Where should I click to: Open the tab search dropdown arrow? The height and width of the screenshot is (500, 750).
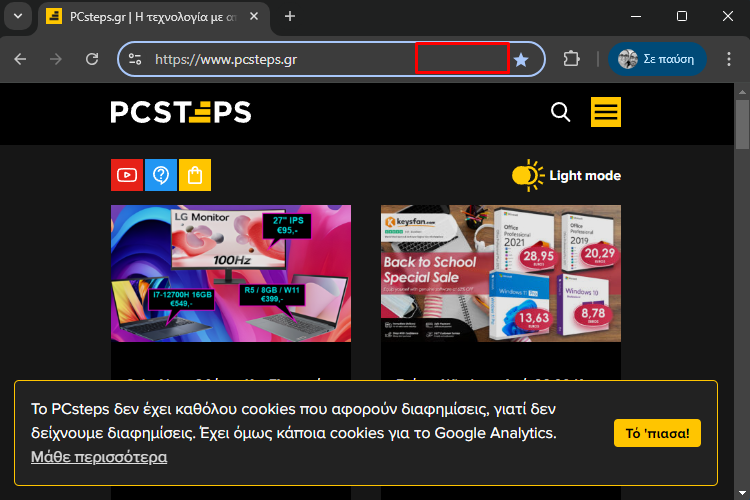(18, 16)
